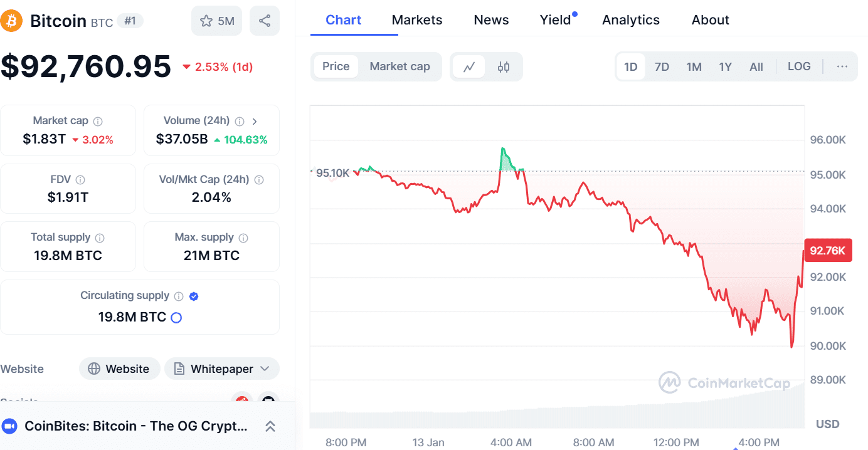Click the Website button
868x450 pixels.
[x=119, y=369]
